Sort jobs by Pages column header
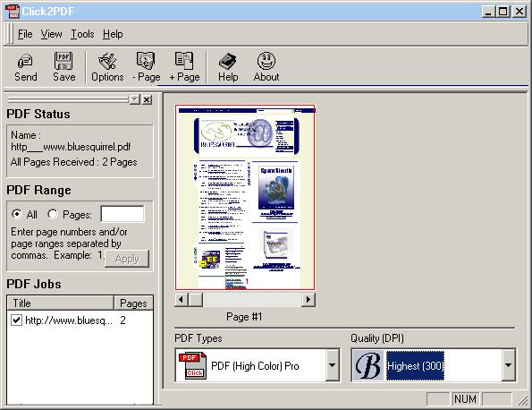Viewport: 532px width, 410px height. pos(133,303)
